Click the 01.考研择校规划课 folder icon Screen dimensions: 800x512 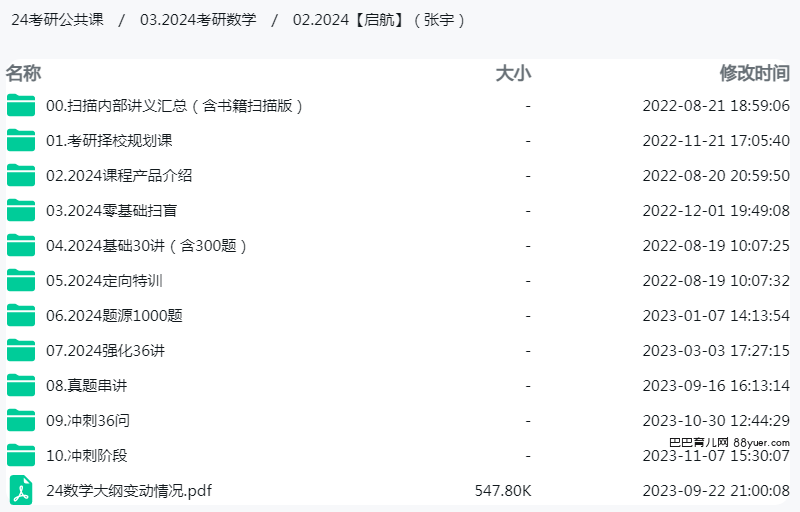click(x=21, y=140)
